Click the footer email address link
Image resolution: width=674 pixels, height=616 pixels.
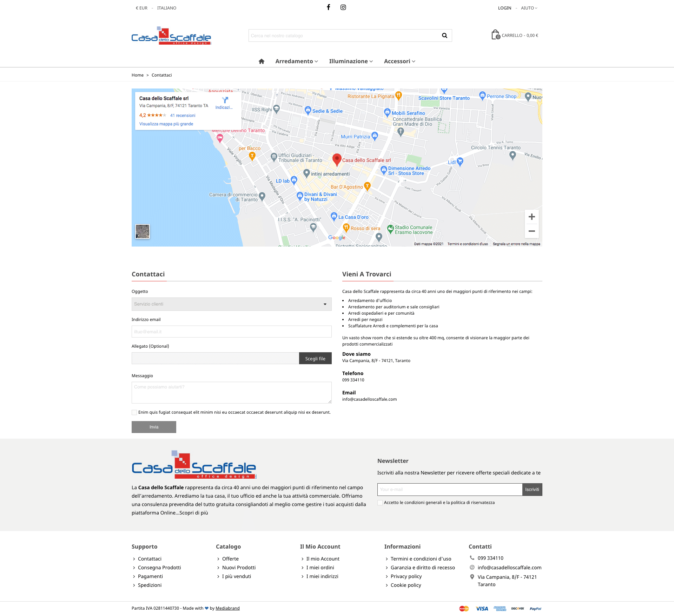[x=509, y=568]
